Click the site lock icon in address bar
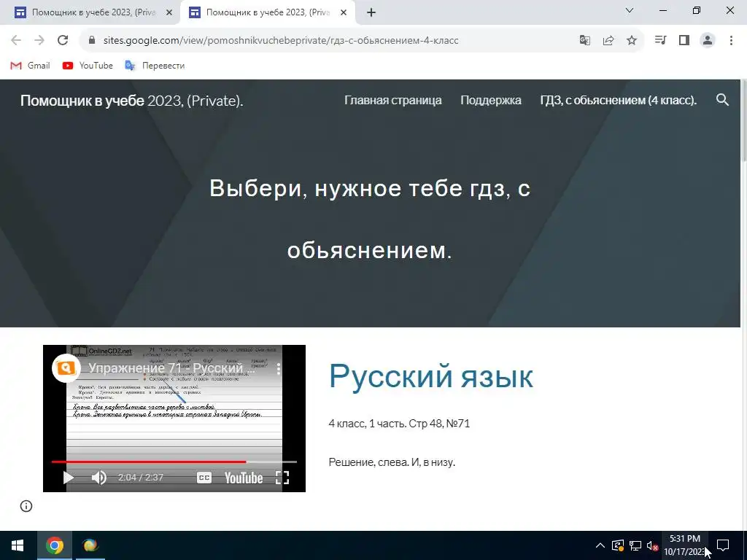 [x=92, y=40]
